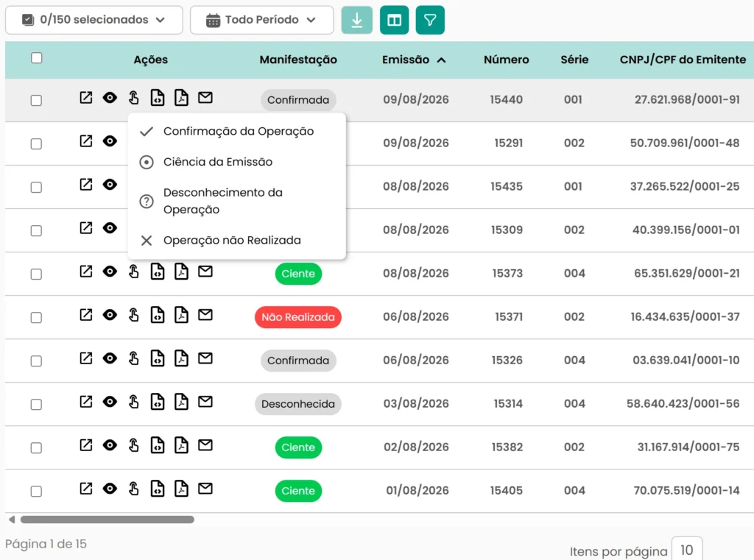Click the scrollbar's left arrow
The width and height of the screenshot is (754, 560).
point(12,520)
